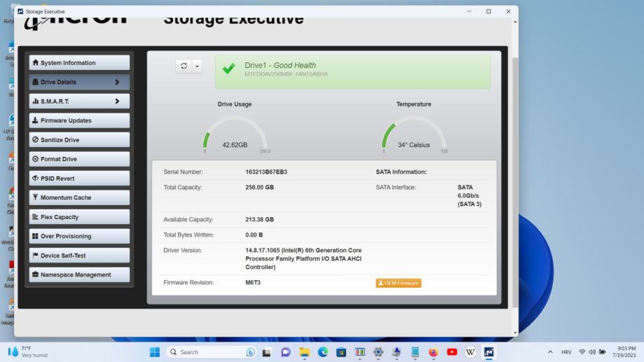
Task: Refresh the drive information
Action: [184, 66]
